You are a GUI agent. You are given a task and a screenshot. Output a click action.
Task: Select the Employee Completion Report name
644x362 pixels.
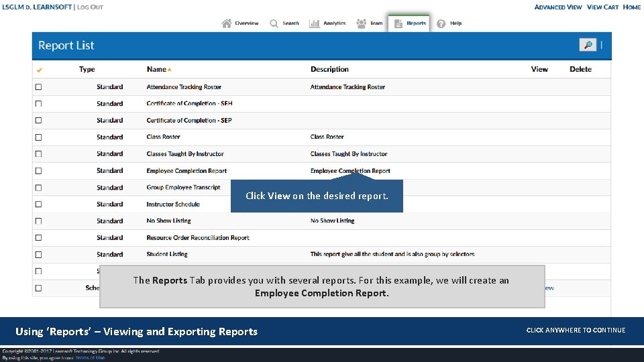(x=186, y=171)
